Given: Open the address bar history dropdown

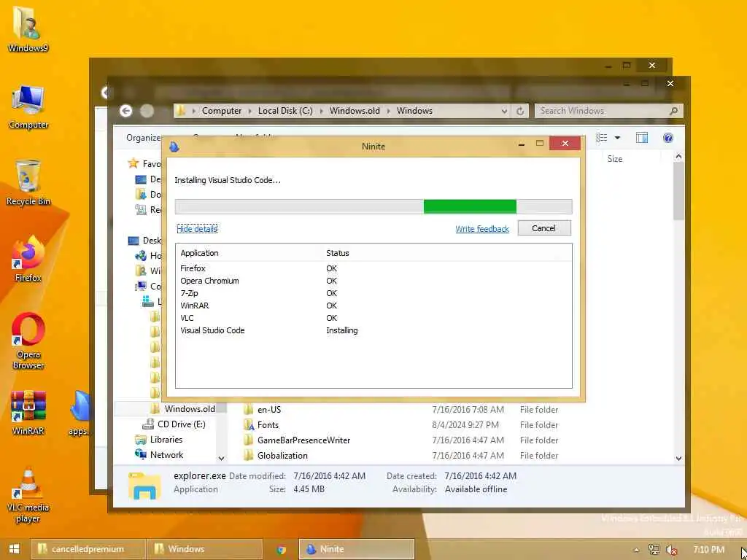Looking at the screenshot, I should [x=504, y=111].
